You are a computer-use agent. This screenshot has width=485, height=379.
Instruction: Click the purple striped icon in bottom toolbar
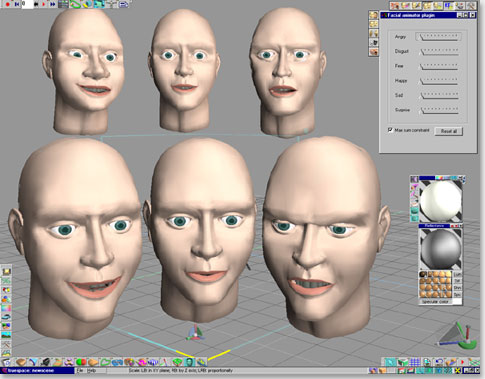tap(153, 362)
